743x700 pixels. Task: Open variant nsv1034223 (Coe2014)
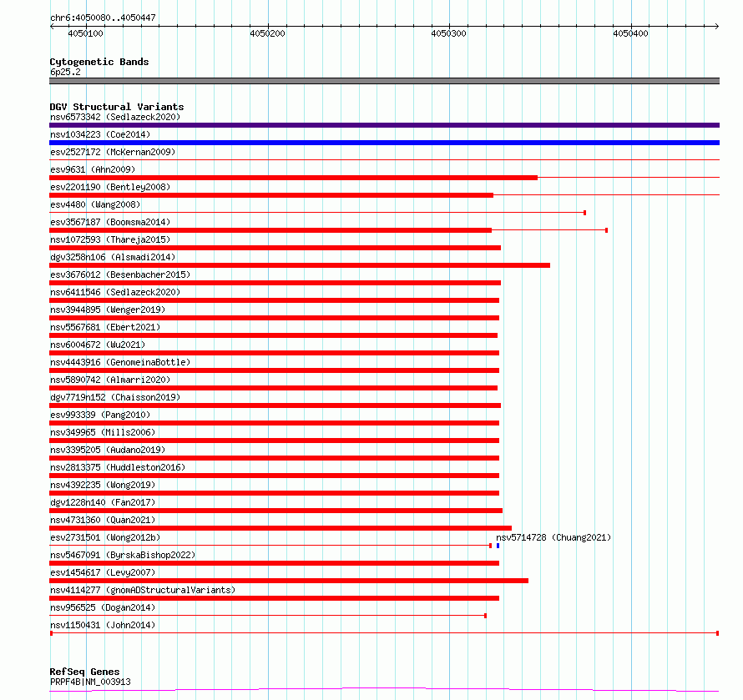(100, 134)
